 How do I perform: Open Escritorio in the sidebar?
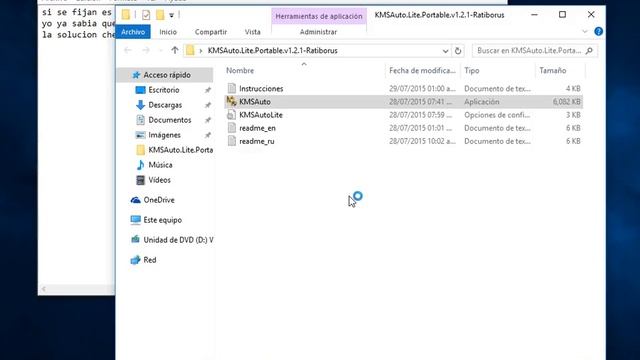pos(164,90)
